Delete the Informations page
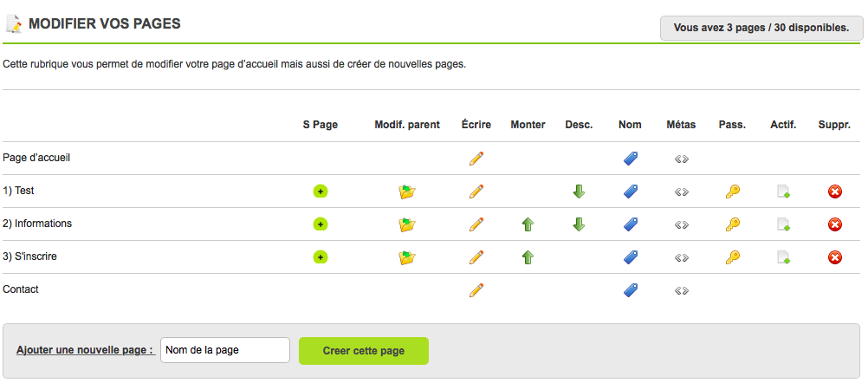 click(x=835, y=224)
